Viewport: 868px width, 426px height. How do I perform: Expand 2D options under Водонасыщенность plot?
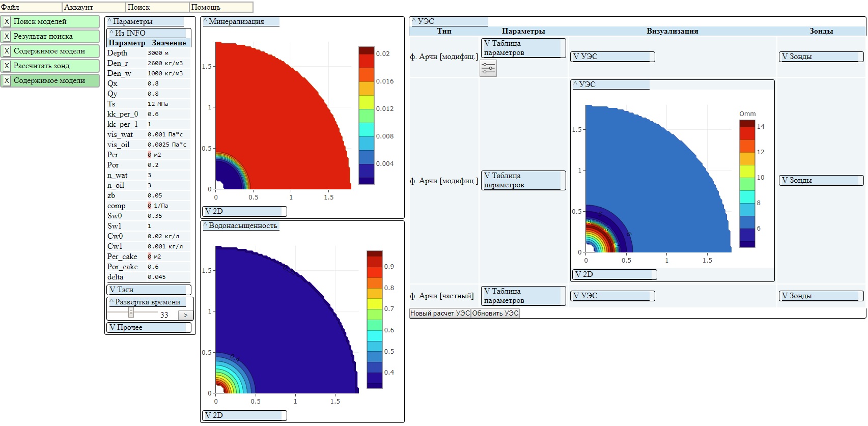(x=243, y=415)
